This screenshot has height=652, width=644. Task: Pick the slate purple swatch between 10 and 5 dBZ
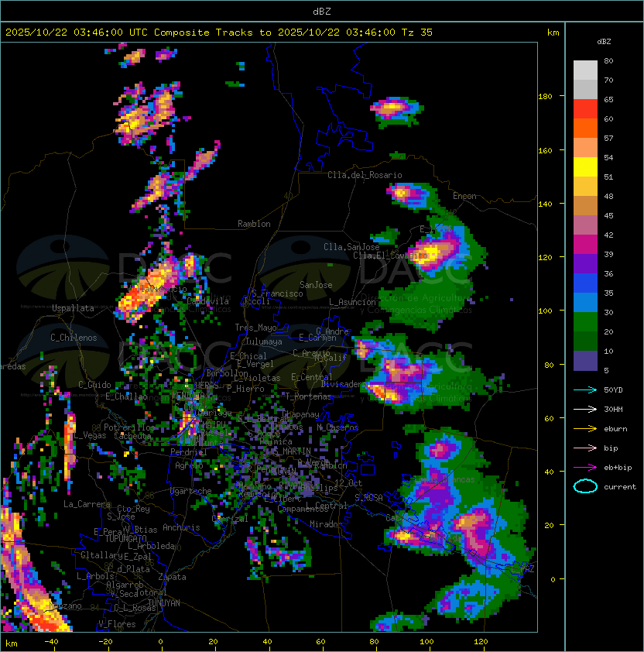[585, 361]
